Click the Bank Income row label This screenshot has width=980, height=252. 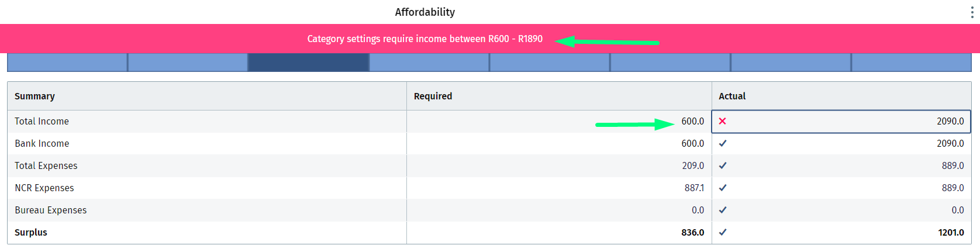(x=42, y=143)
